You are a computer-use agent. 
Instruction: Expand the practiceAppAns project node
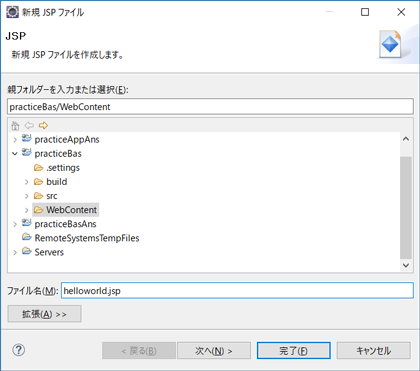(15, 140)
